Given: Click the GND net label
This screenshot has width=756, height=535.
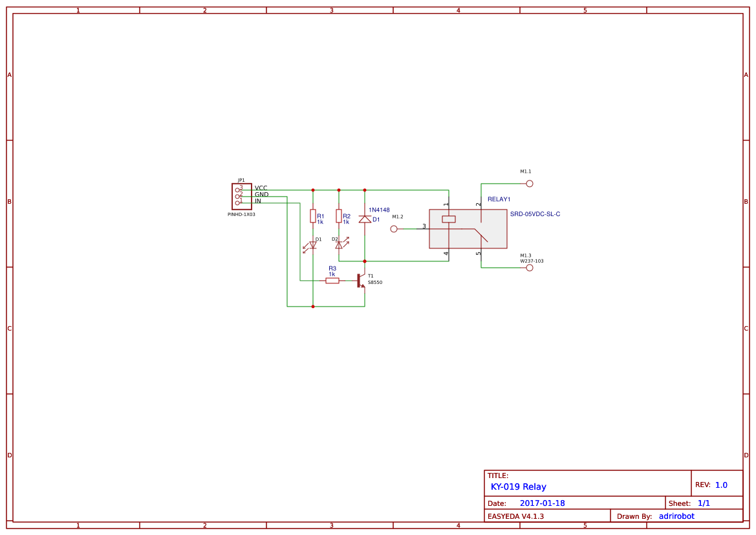Looking at the screenshot, I should click(262, 195).
